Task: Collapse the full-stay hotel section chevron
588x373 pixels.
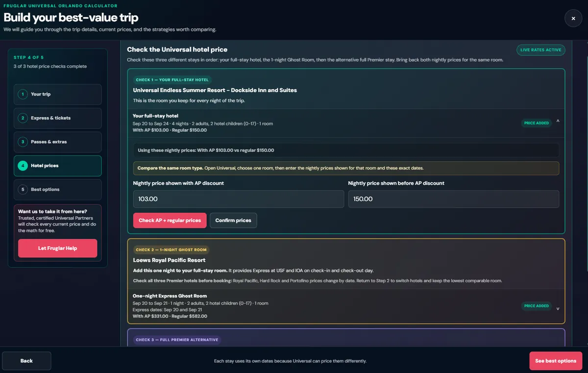Action: (x=558, y=121)
